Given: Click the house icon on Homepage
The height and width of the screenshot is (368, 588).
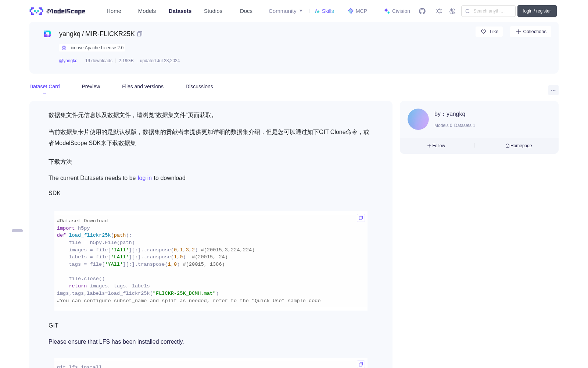Looking at the screenshot, I should (508, 146).
